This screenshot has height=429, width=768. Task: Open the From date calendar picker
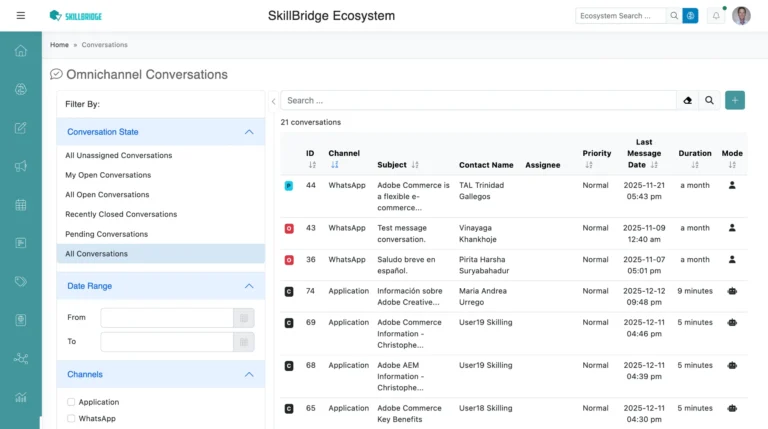[x=243, y=318]
